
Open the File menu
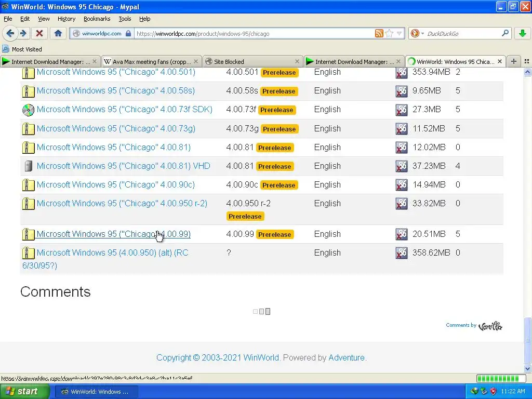[x=8, y=19]
